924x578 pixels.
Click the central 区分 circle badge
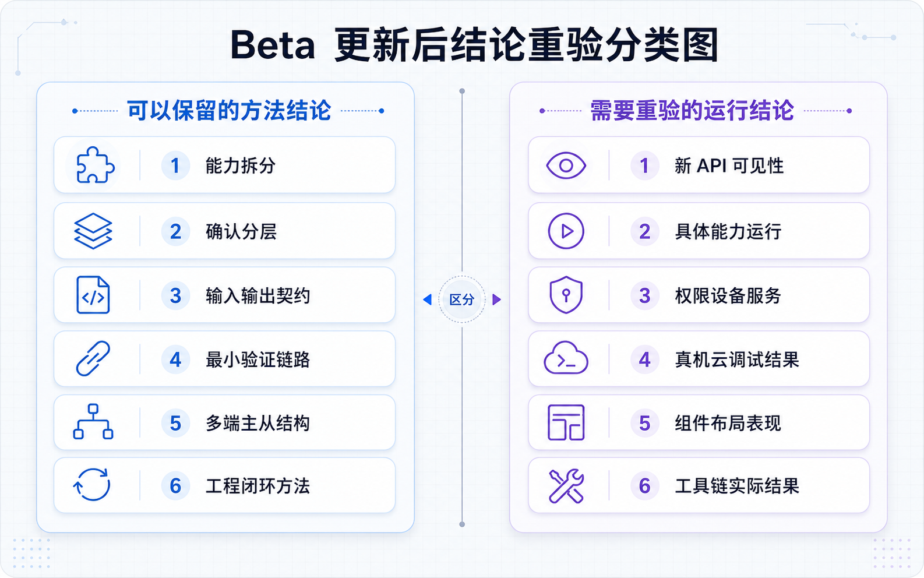462,299
